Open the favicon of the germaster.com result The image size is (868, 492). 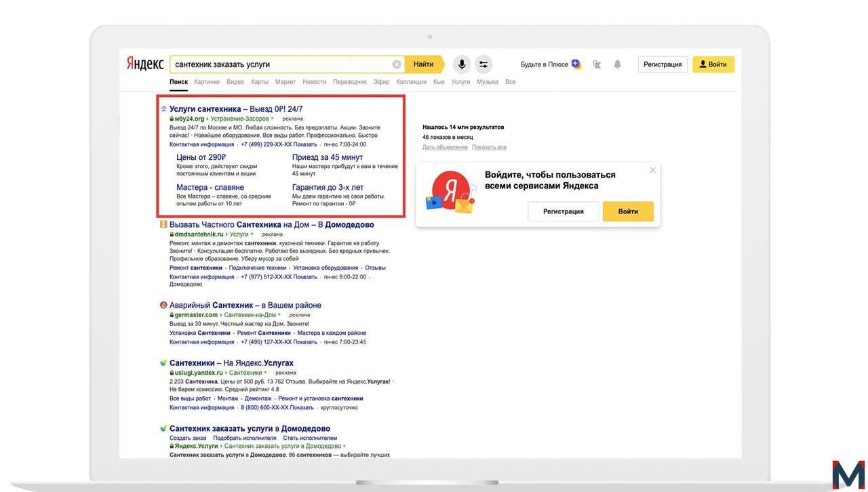point(163,305)
